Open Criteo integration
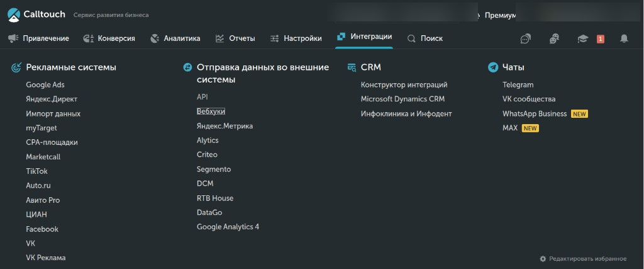This screenshot has height=269, width=644. (x=207, y=154)
